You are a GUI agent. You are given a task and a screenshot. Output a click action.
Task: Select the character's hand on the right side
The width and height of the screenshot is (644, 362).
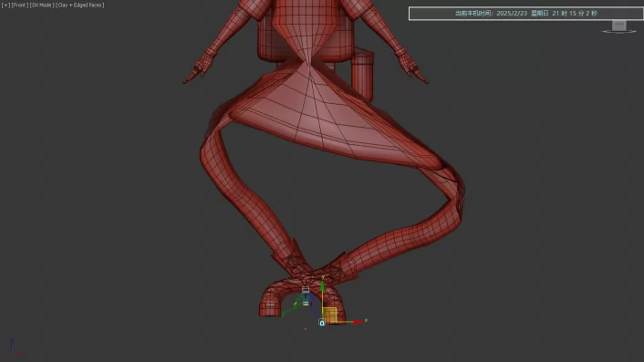(412, 67)
